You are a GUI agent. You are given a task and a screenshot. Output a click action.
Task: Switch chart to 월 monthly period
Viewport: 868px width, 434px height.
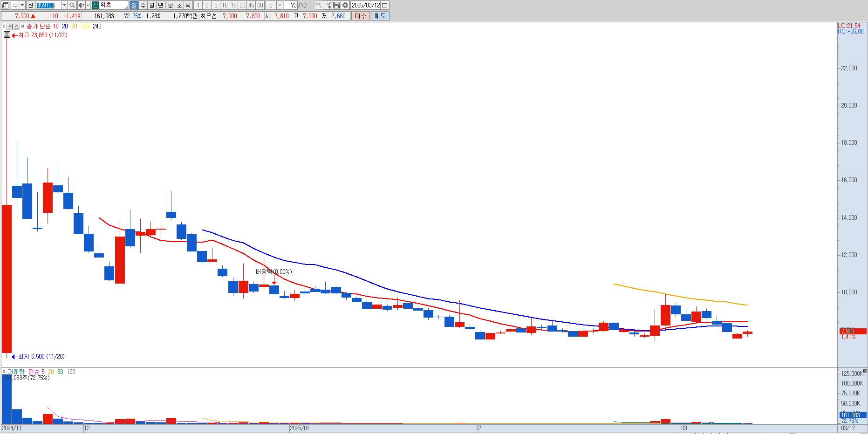[151, 5]
